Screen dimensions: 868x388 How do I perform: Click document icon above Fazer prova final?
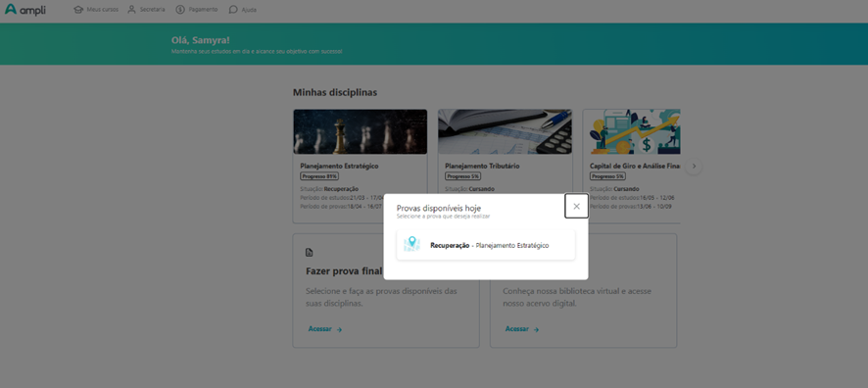click(x=310, y=253)
